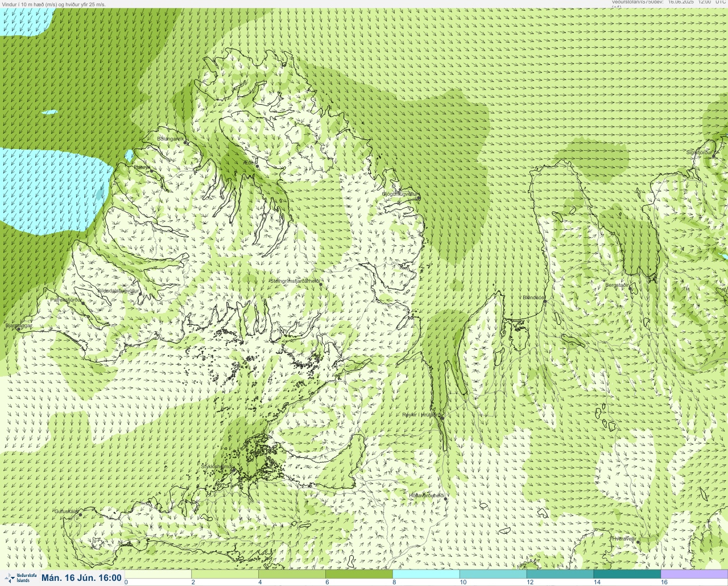Pick the 0–2 m/s pale legend swatch
The height and width of the screenshot is (586, 728).
(x=158, y=574)
